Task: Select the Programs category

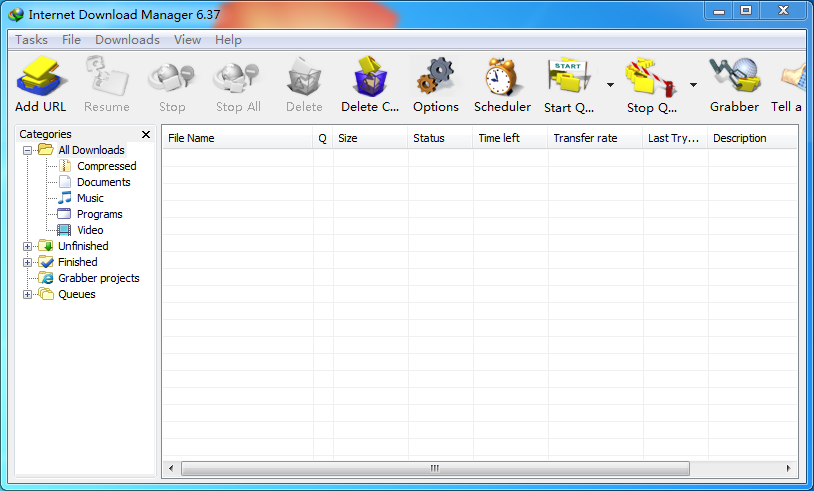Action: (x=100, y=214)
